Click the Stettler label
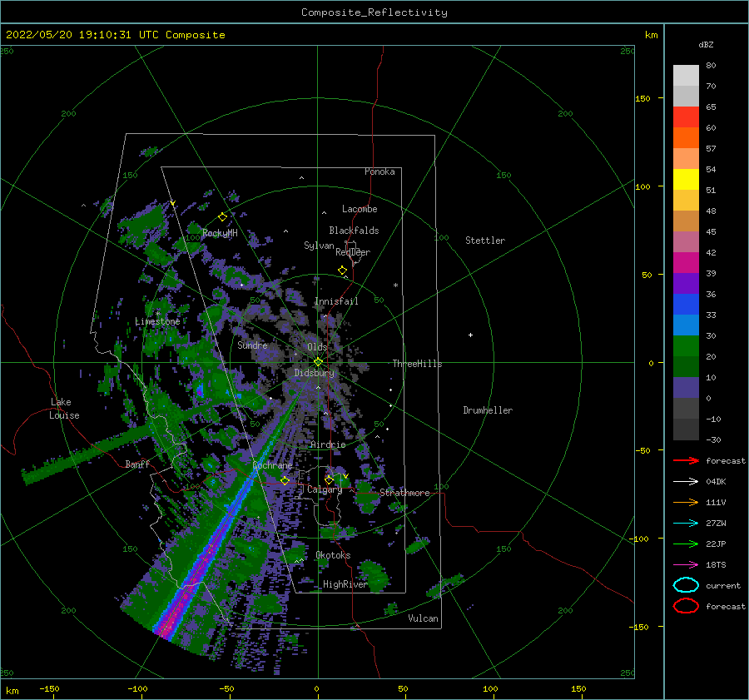 pyautogui.click(x=485, y=241)
